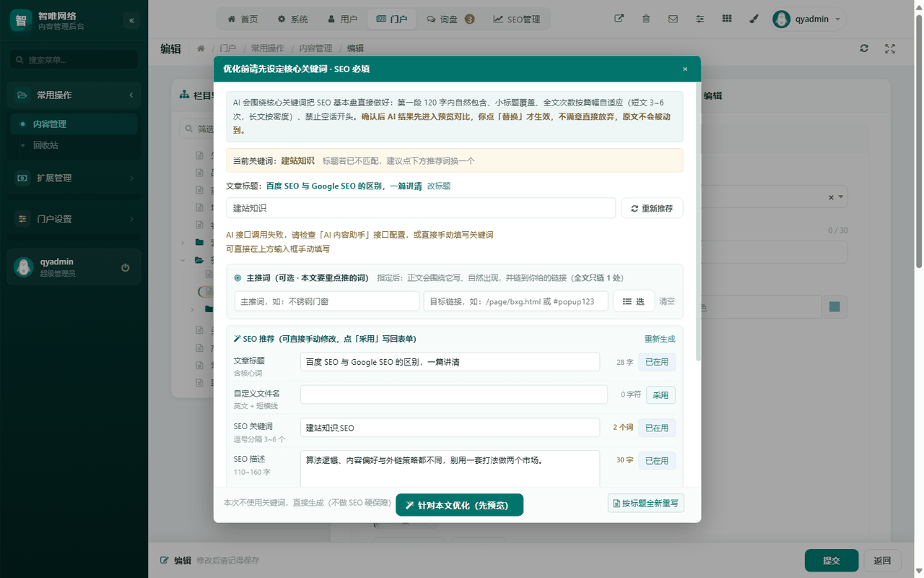Viewport: 924px width, 578px height.
Task: Open the select dropdown arrow behind dialog
Action: [x=842, y=197]
